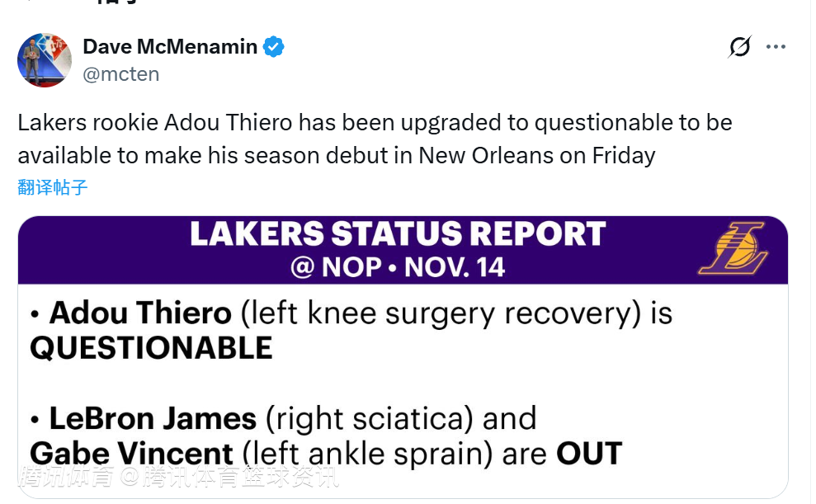Image resolution: width=816 pixels, height=504 pixels.
Task: Open the Grok explain icon
Action: pos(740,47)
